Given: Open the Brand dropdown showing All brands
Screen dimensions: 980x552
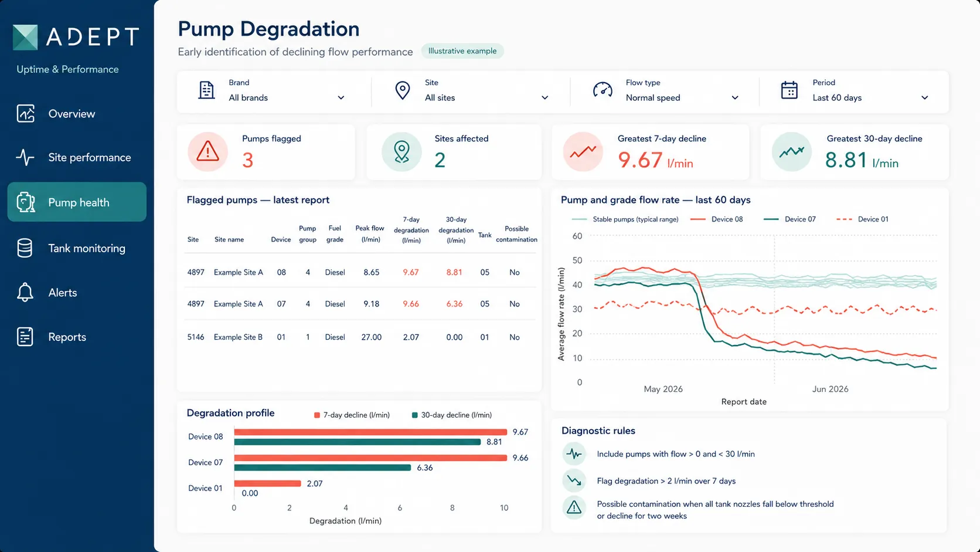Looking at the screenshot, I should pos(287,97).
